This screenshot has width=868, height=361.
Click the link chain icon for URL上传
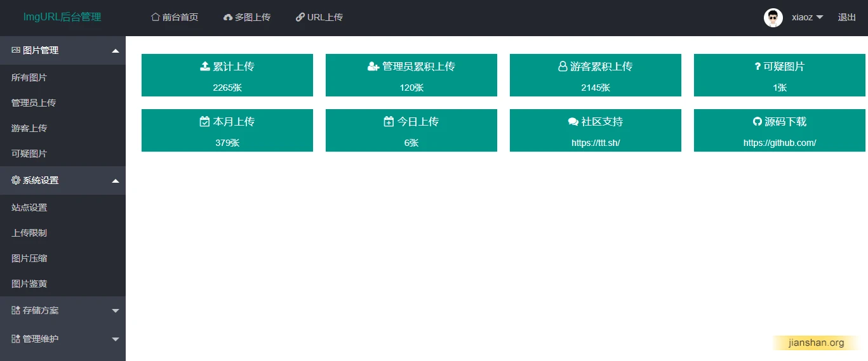tap(300, 17)
